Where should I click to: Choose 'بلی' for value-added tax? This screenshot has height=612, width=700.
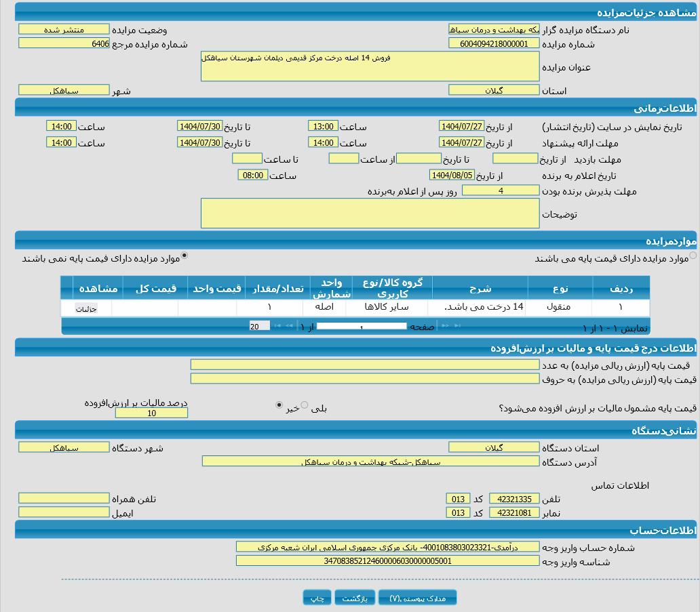click(x=305, y=405)
